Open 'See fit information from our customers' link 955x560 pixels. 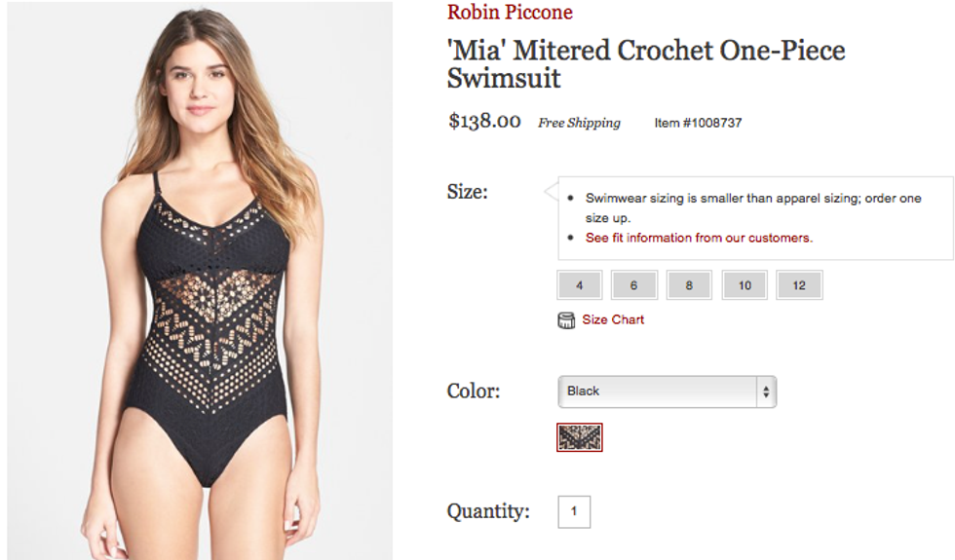click(699, 238)
